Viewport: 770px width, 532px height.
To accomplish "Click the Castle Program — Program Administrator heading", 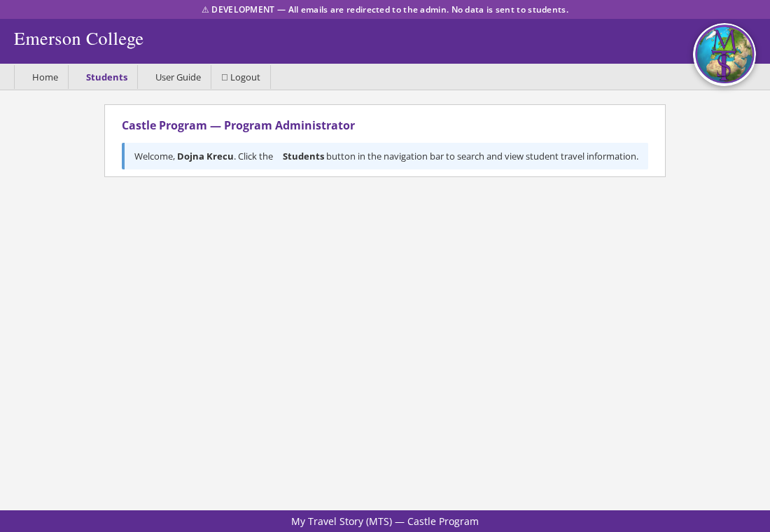I will (x=238, y=125).
